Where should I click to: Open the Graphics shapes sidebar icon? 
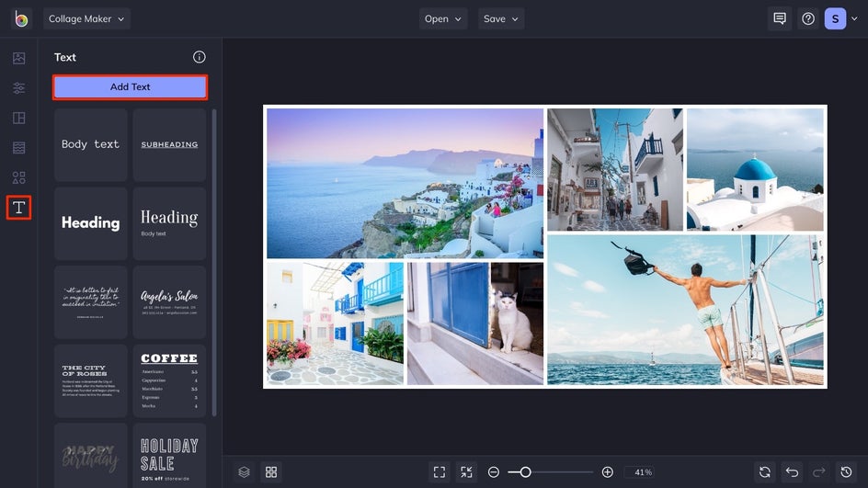18,177
